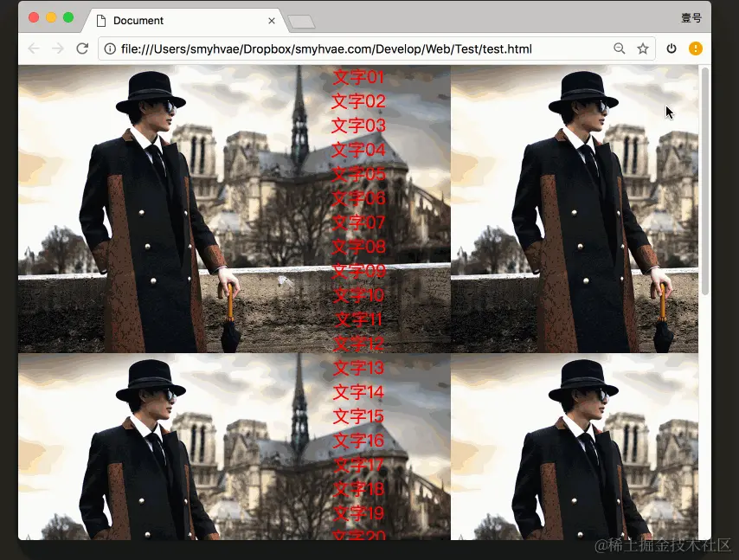Click the red text 文字04
This screenshot has width=739, height=560.
358,150
